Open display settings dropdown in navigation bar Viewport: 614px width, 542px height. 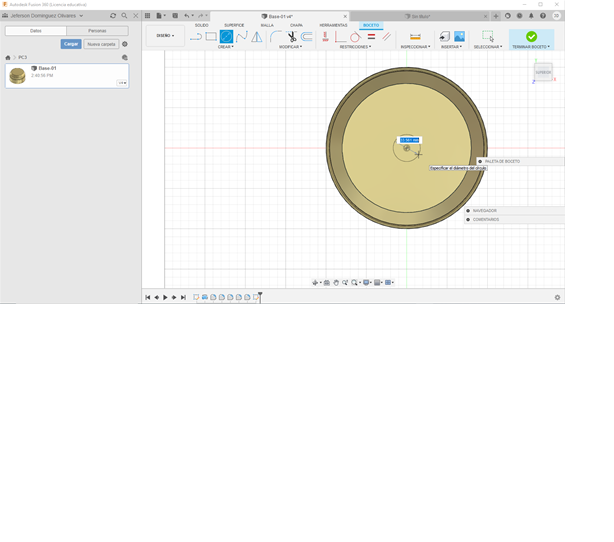367,283
